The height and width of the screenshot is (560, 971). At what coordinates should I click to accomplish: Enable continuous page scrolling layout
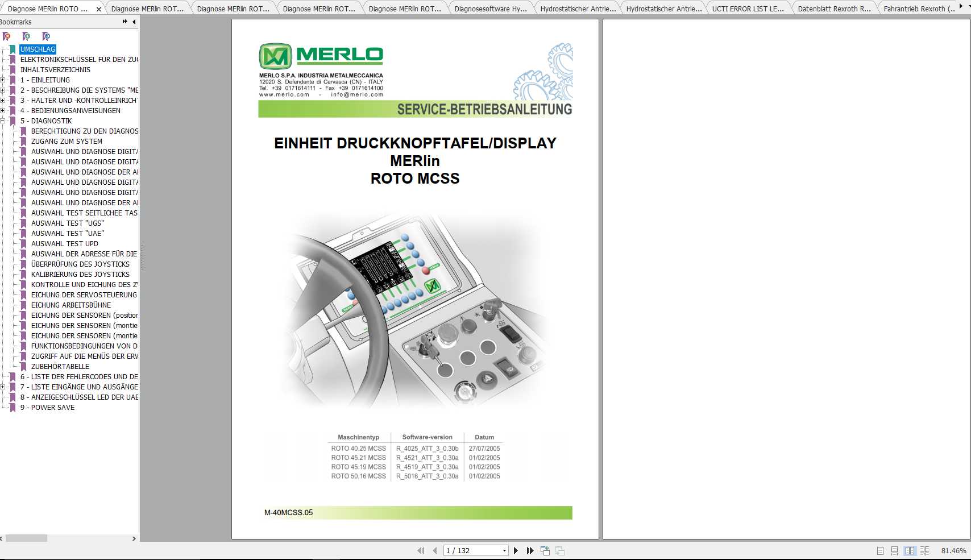point(895,550)
